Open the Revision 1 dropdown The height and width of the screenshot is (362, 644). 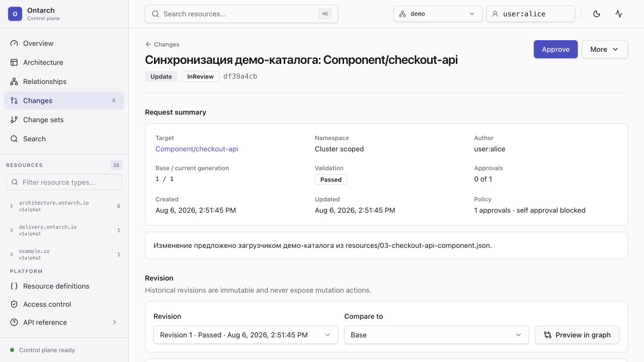coord(246,335)
